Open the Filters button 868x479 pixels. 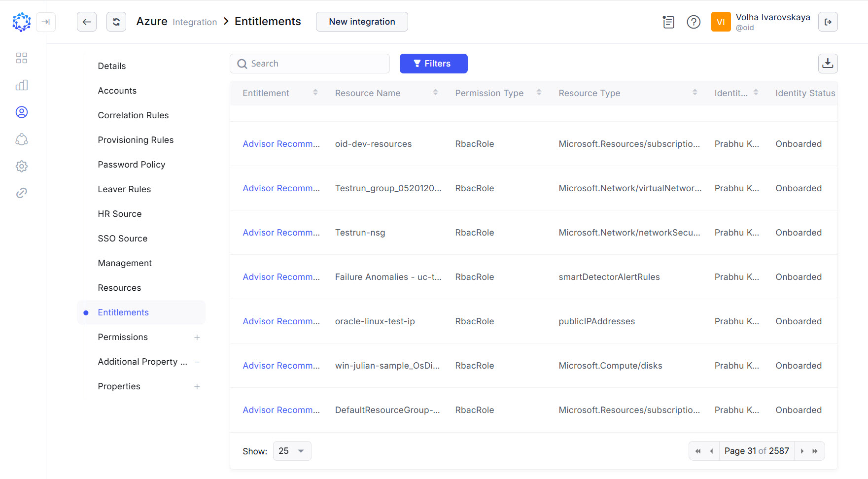click(433, 64)
